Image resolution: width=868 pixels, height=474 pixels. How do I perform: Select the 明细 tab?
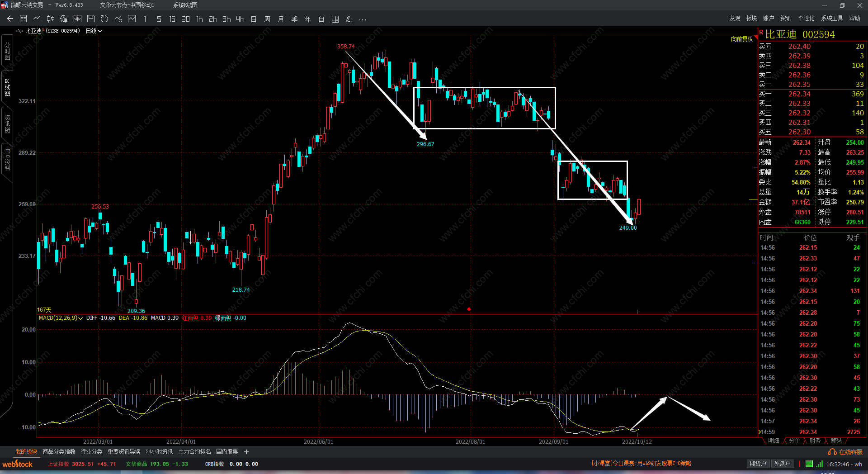[x=774, y=441]
